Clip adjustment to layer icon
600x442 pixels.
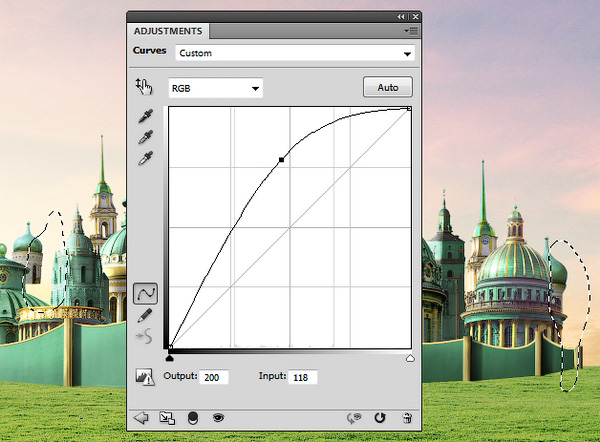pyautogui.click(x=193, y=418)
